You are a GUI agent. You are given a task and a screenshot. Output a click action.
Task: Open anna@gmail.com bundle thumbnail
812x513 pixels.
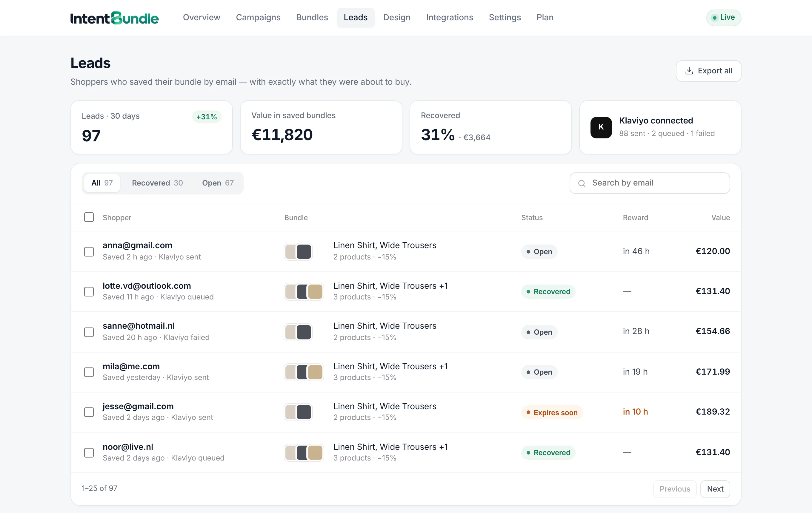click(298, 252)
